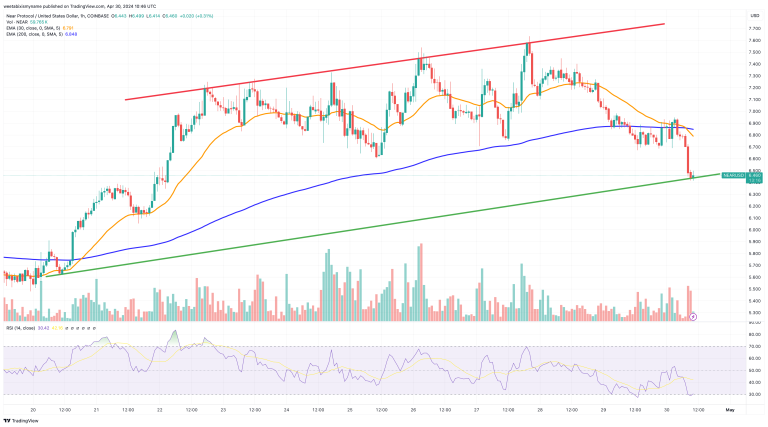
Task: Click the USD currency label on the price axis
Action: pyautogui.click(x=754, y=16)
